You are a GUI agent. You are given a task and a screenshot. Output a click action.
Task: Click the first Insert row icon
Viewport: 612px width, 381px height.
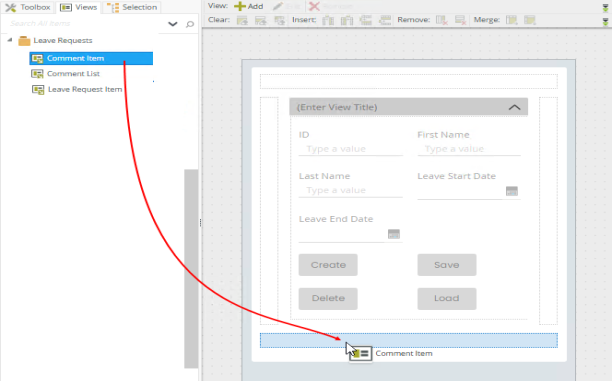tap(365, 20)
